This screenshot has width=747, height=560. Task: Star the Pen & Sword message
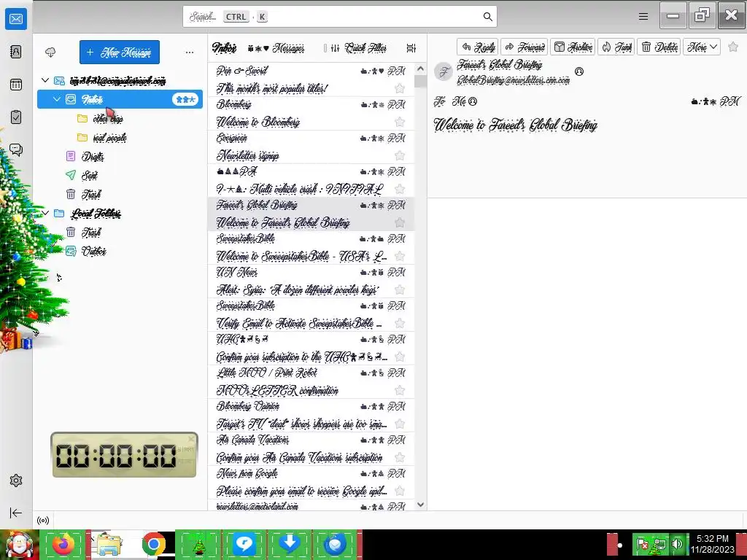[x=400, y=88]
